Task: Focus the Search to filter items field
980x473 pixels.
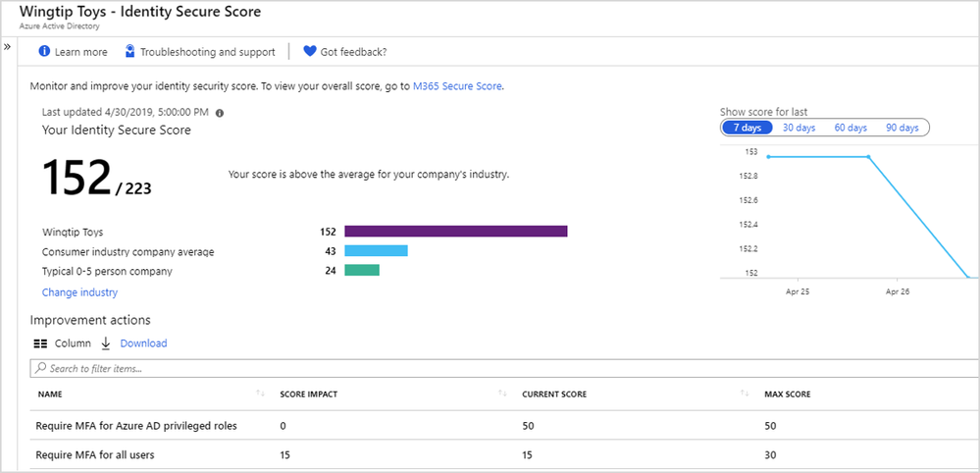Action: coord(505,369)
